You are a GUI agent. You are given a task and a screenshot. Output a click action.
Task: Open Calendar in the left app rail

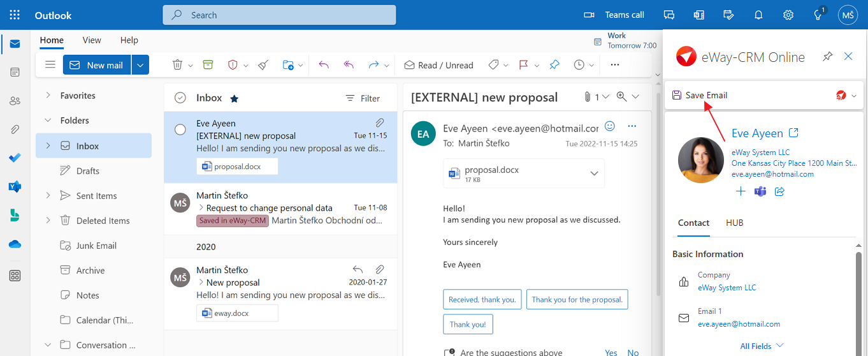point(15,72)
